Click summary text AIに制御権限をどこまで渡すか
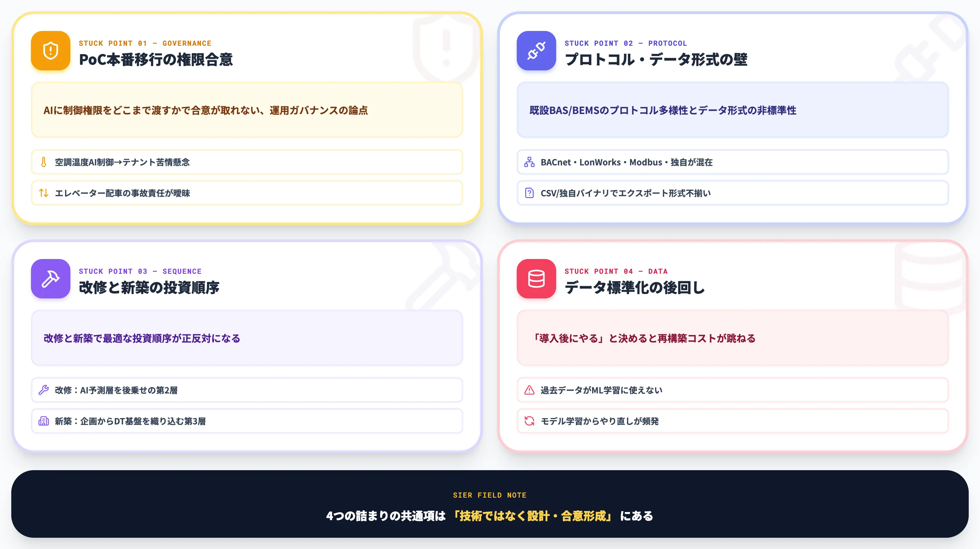 (206, 111)
